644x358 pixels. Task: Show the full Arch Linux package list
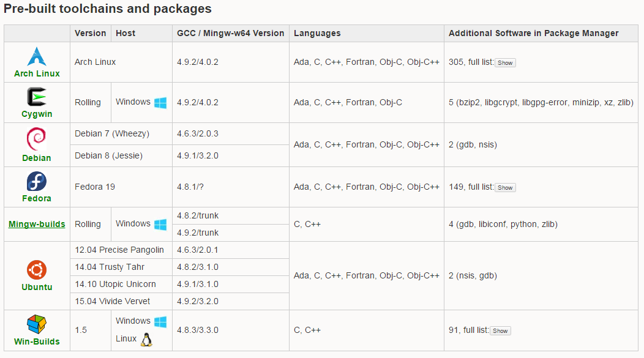(x=505, y=63)
